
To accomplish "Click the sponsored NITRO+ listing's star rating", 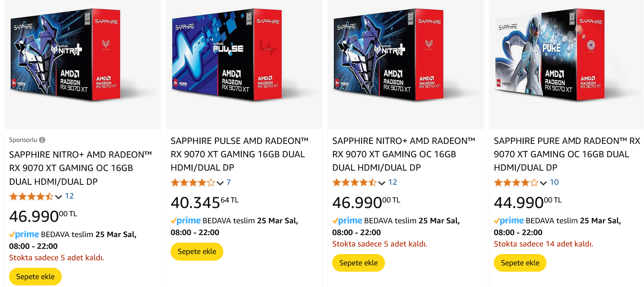I will (31, 196).
